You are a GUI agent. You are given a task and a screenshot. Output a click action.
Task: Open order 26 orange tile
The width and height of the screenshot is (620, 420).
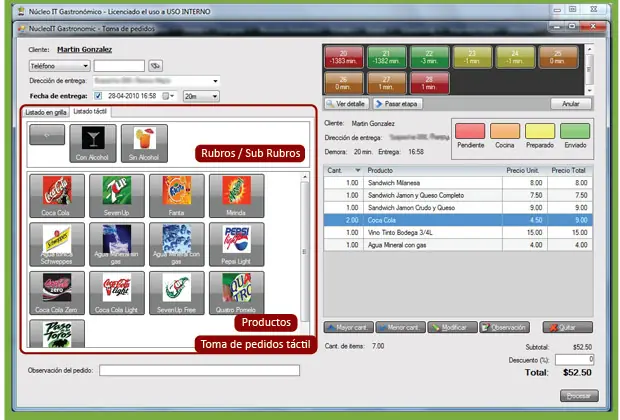[x=344, y=83]
